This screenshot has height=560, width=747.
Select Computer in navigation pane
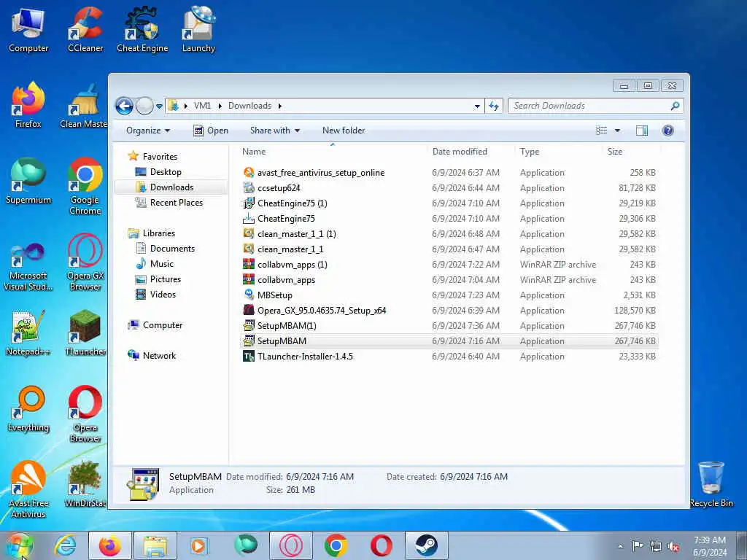[155, 325]
